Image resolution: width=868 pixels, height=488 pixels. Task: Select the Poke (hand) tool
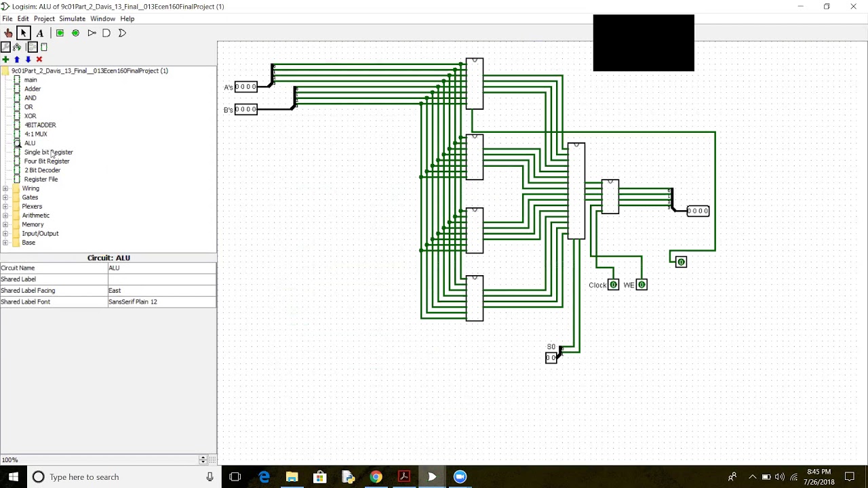[x=8, y=33]
